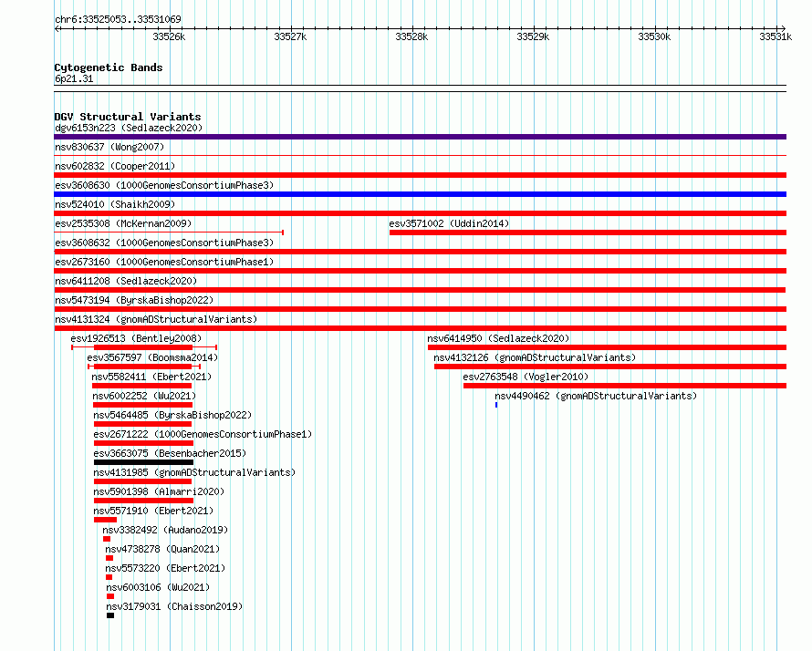Click esv3608630 (1000GenomesConsortiumPhase3) label
Viewport: 812px width, 651px height.
click(x=164, y=185)
